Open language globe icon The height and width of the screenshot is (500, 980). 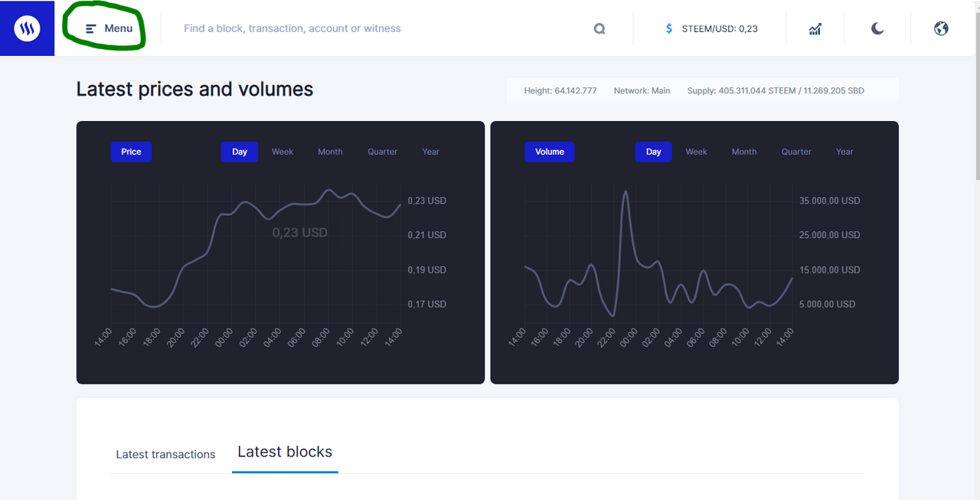tap(941, 28)
